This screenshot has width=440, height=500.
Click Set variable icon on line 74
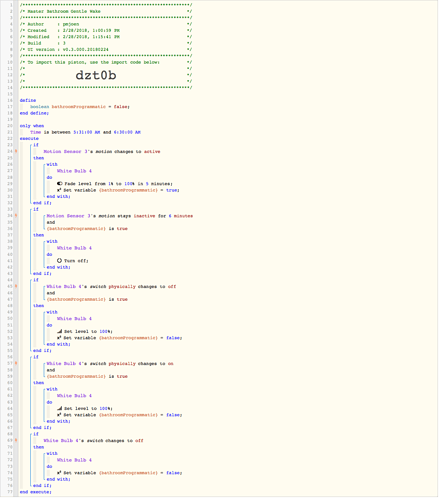[59, 473]
